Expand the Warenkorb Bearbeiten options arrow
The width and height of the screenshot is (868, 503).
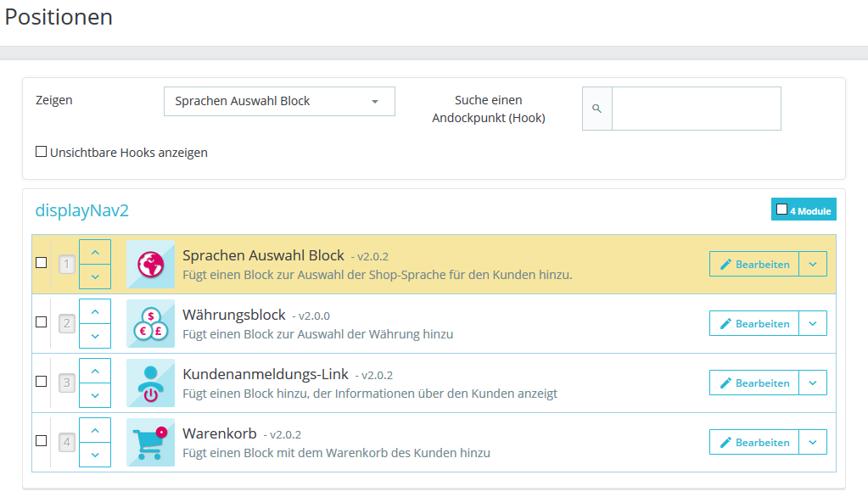click(813, 442)
